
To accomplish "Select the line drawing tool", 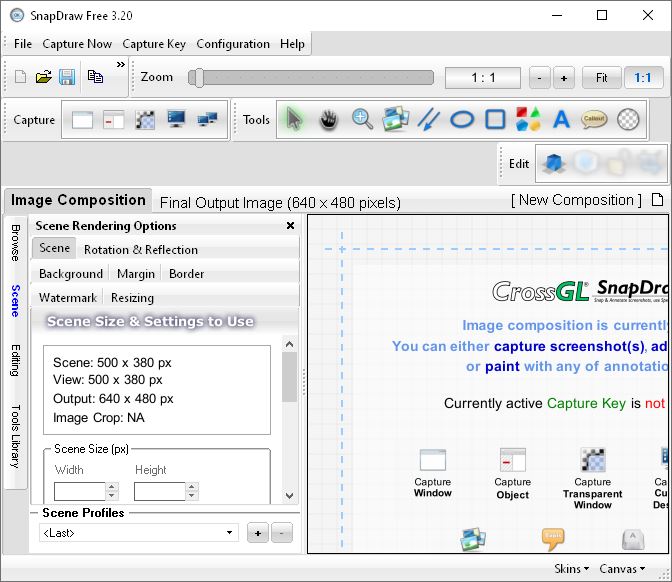I will coord(429,119).
